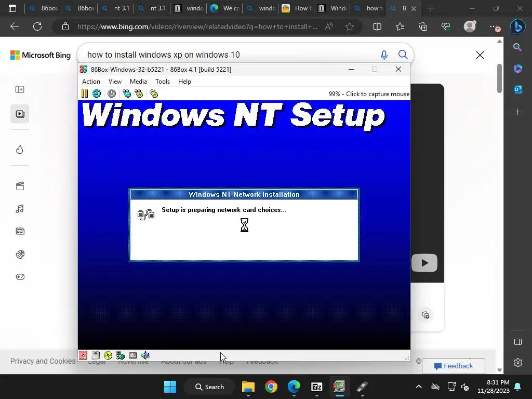Open File Explorer from taskbar

(x=248, y=387)
